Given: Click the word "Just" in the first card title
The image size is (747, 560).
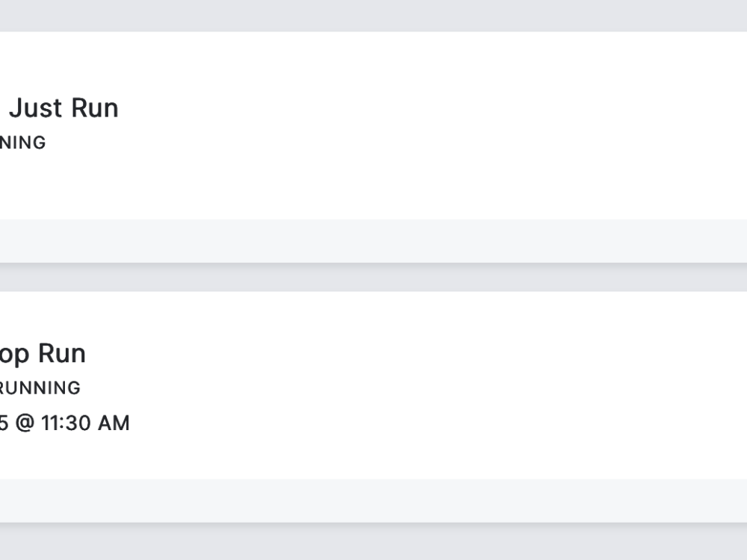Looking at the screenshot, I should 34,108.
